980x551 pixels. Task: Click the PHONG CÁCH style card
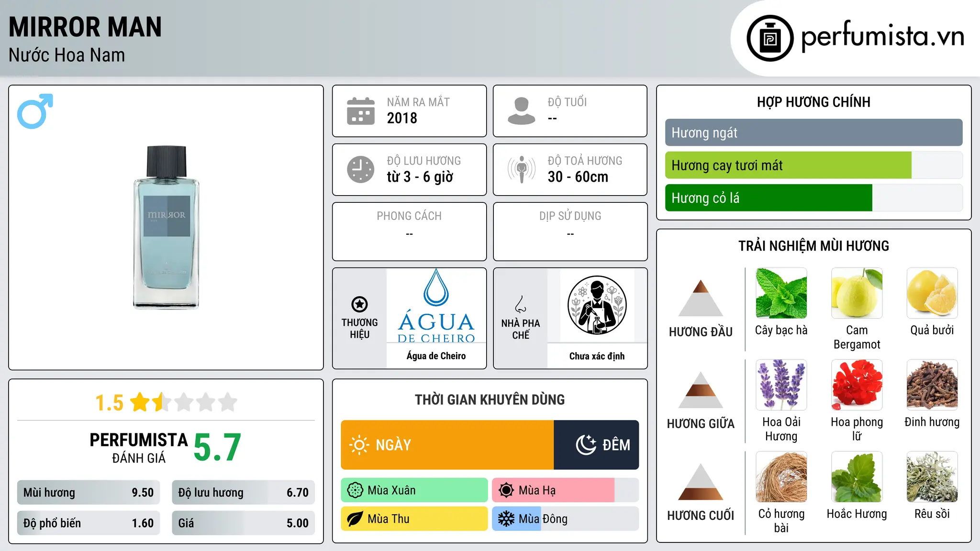pyautogui.click(x=409, y=231)
